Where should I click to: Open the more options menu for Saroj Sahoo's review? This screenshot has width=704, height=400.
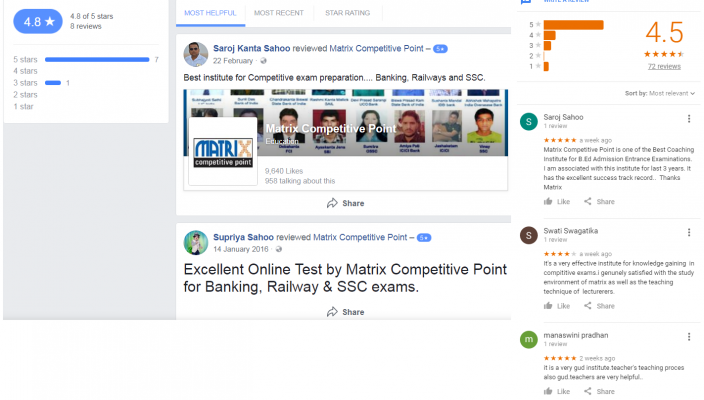[689, 119]
